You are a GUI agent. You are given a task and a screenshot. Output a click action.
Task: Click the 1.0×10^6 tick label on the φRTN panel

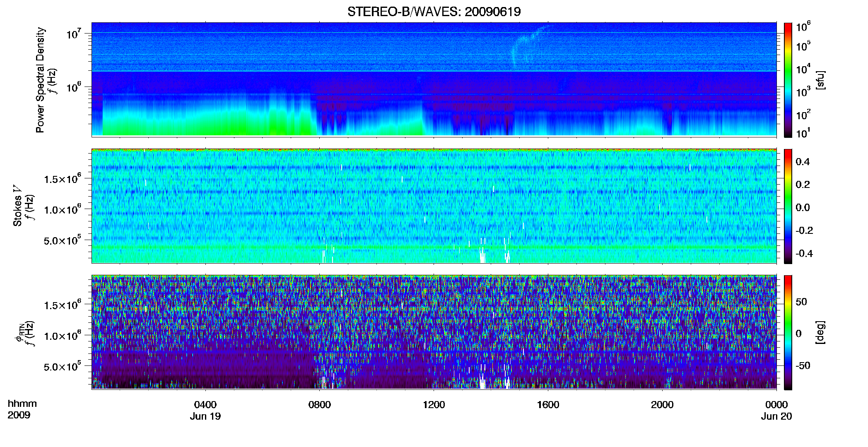point(63,336)
